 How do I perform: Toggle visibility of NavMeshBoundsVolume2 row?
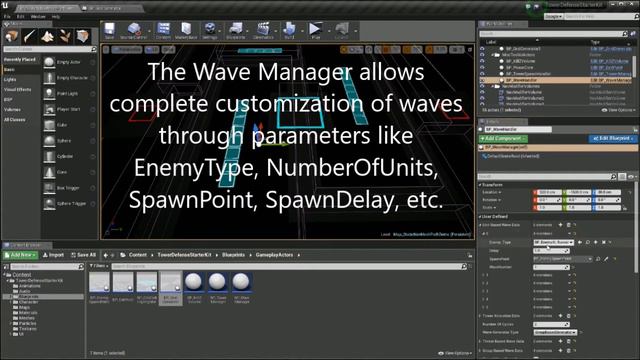[482, 98]
